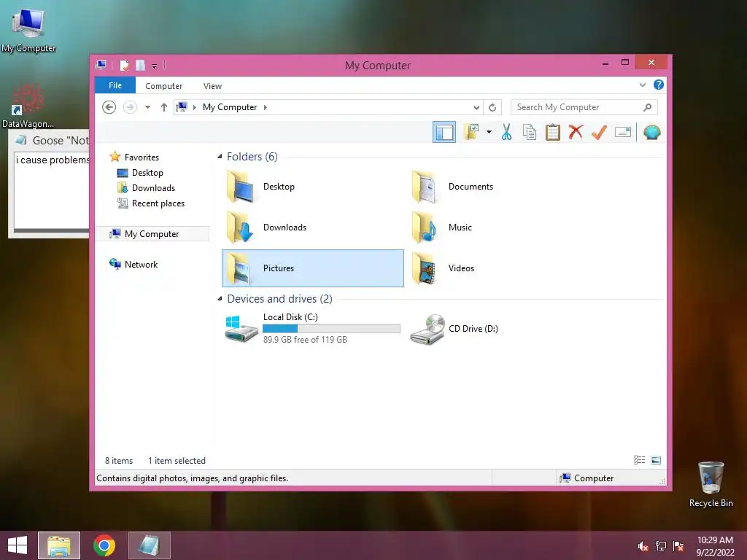Switch to details view icon
The width and height of the screenshot is (747, 560).
coord(639,460)
